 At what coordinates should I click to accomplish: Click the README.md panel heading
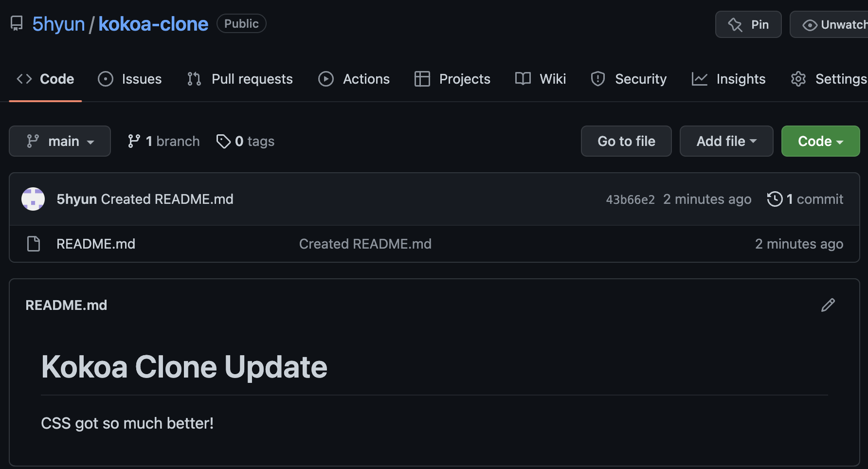pos(66,305)
